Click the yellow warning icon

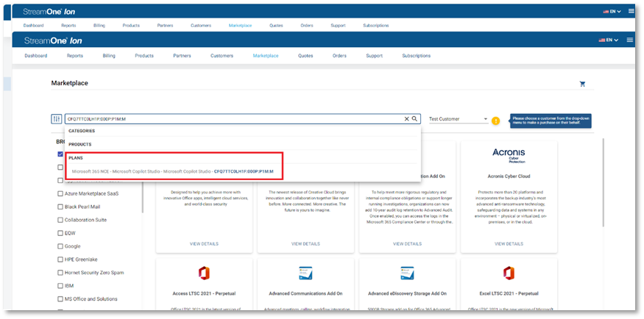click(496, 121)
